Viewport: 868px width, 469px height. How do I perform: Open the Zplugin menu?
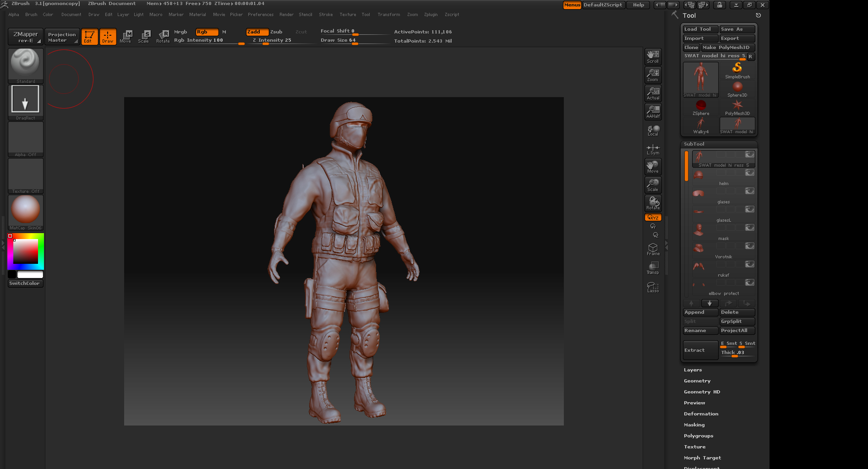431,15
